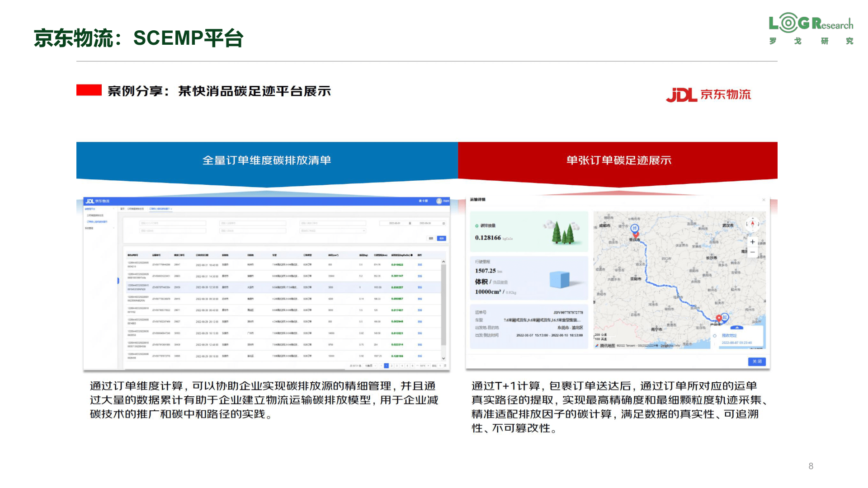868x488 pixels.
Task: Click the table scrollbar down arrow
Action: click(x=443, y=358)
